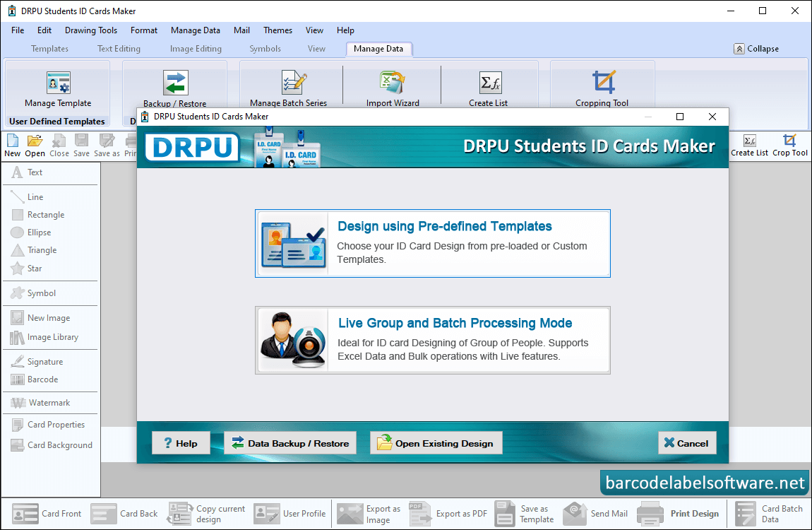Screen dimensions: 812x530
Task: Select the Text drawing tool
Action: [28, 172]
